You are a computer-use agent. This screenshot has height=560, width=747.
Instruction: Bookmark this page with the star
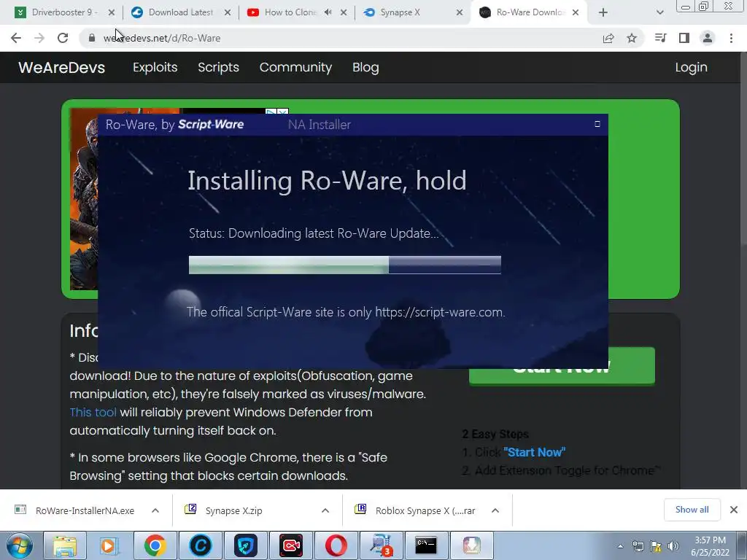(x=632, y=38)
